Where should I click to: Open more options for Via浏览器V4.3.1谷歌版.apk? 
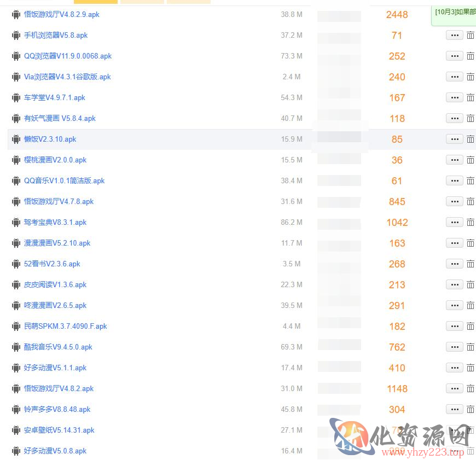click(455, 77)
